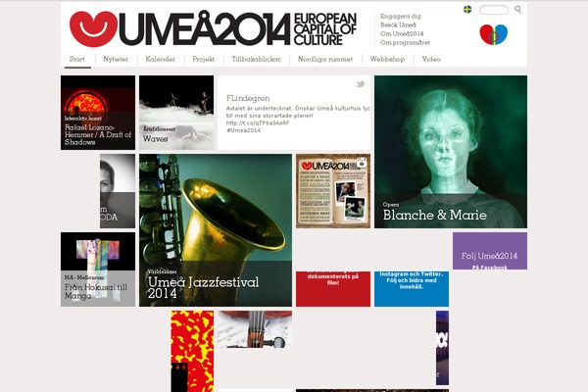Open the Nyheter menu item
Viewport: 588px width, 392px height.
pyautogui.click(x=116, y=59)
